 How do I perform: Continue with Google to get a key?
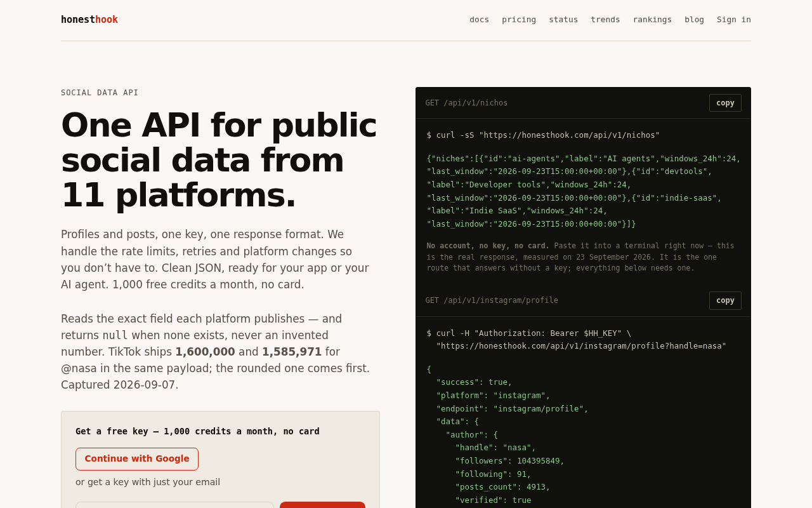pyautogui.click(x=137, y=459)
